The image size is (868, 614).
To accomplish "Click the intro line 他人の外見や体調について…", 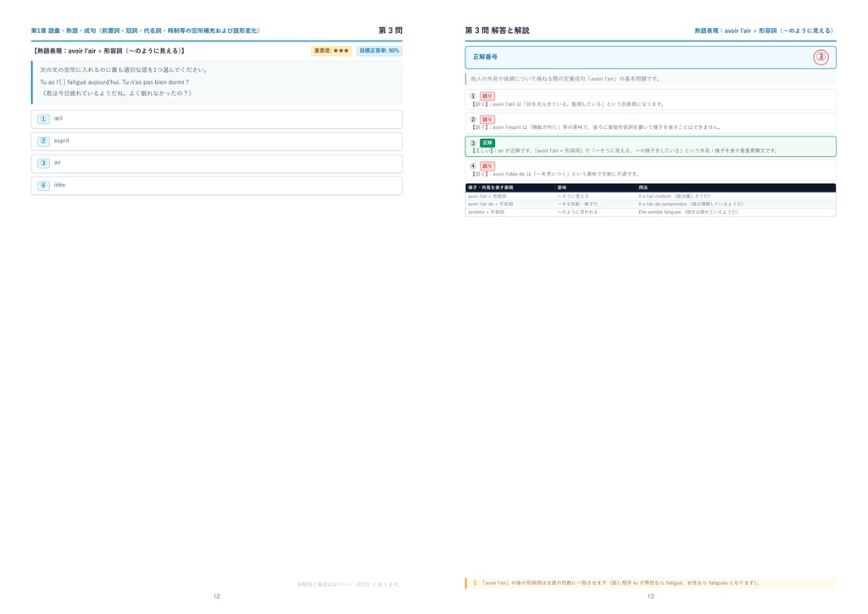I will tap(565, 79).
